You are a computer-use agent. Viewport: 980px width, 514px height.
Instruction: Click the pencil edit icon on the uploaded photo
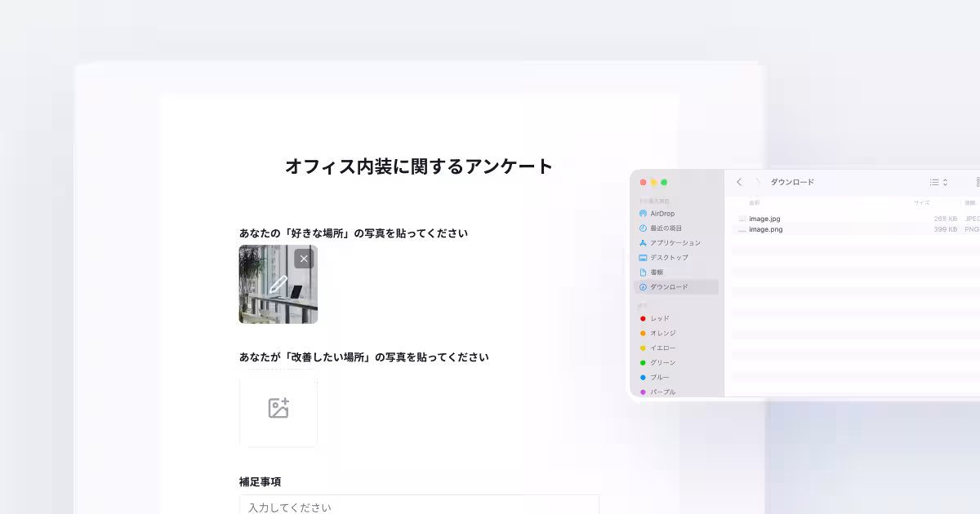[278, 284]
